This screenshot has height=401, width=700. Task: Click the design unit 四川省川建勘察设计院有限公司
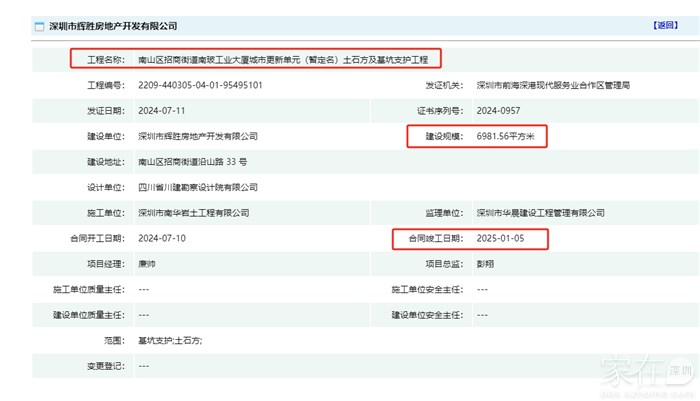coord(197,187)
